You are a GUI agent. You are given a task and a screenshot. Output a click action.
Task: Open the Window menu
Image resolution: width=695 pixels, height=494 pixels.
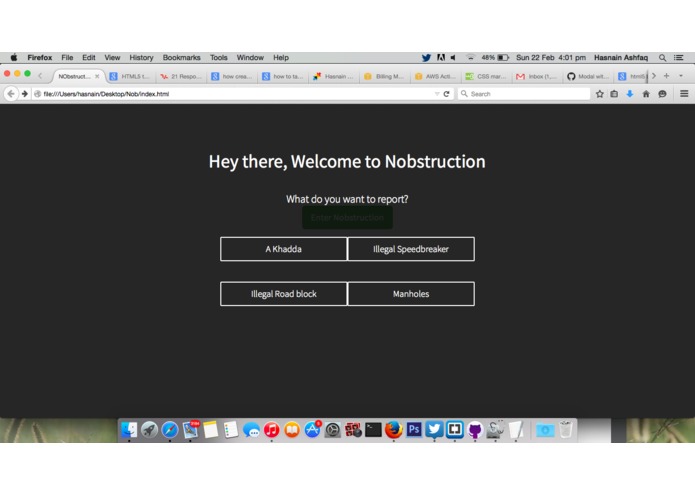[x=250, y=58]
